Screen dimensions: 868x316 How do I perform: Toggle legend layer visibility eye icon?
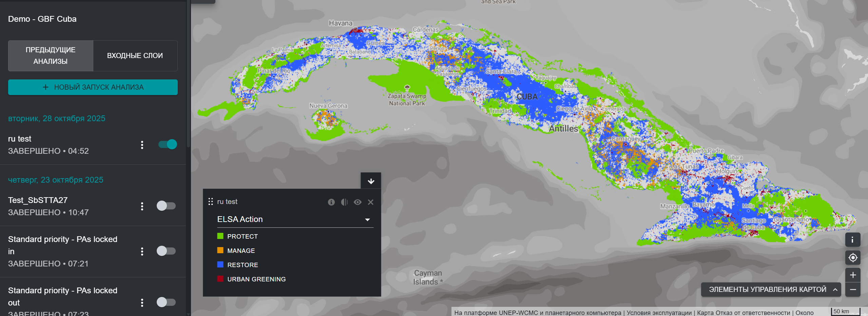(357, 202)
